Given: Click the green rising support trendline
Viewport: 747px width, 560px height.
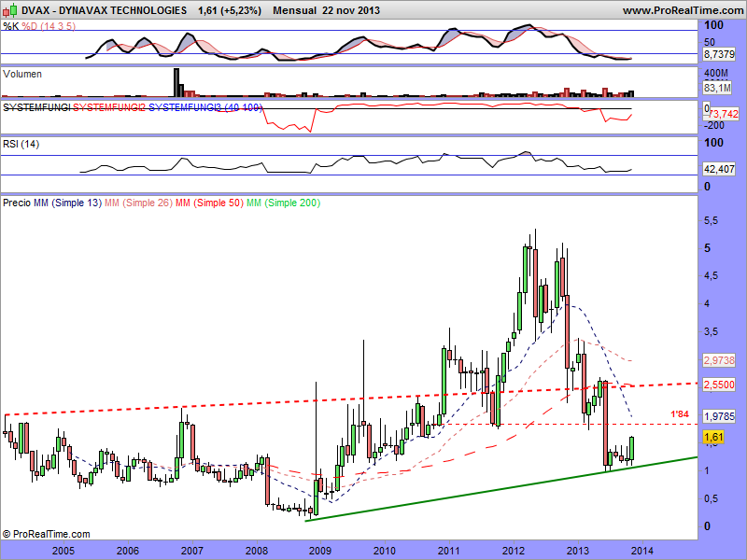Looking at the screenshot, I should point(501,488).
